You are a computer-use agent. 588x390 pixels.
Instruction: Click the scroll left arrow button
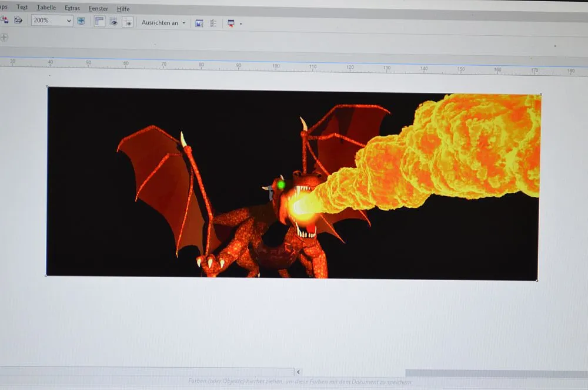tap(298, 372)
